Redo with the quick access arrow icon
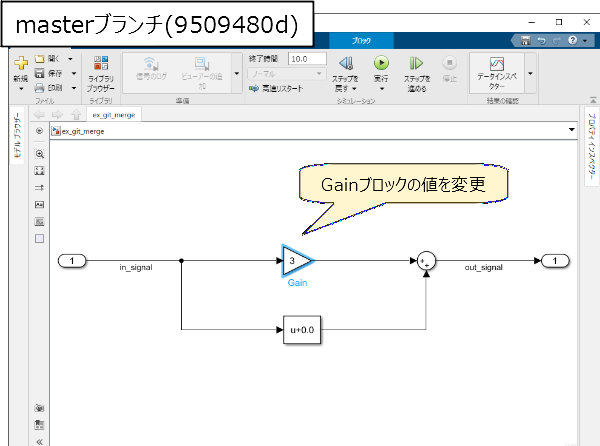The width and height of the screenshot is (600, 446). [557, 40]
